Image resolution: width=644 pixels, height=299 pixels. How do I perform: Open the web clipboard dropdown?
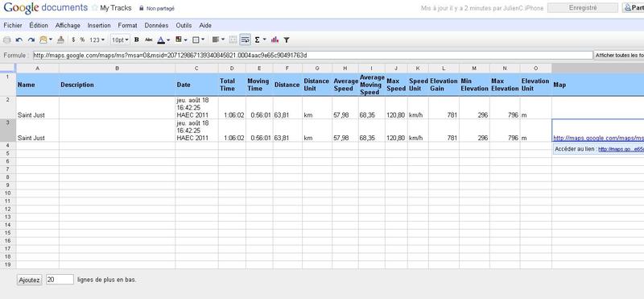coord(46,40)
